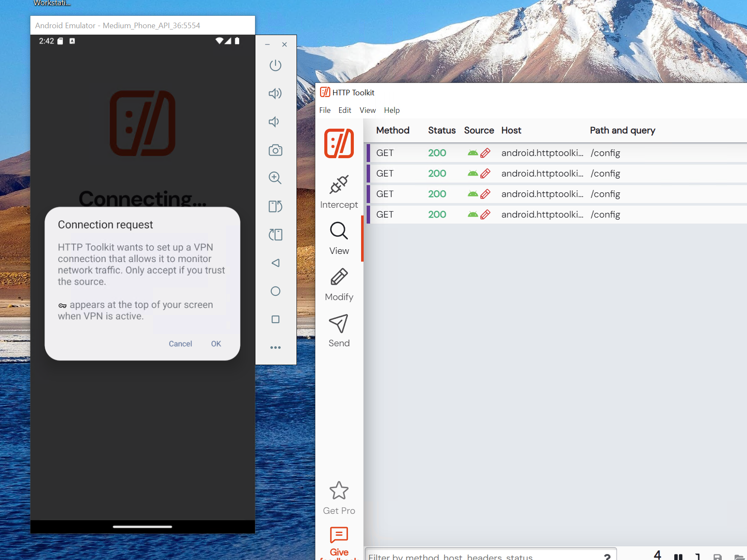Image resolution: width=747 pixels, height=560 pixels.
Task: Click the Android home gesture bar
Action: click(x=142, y=527)
